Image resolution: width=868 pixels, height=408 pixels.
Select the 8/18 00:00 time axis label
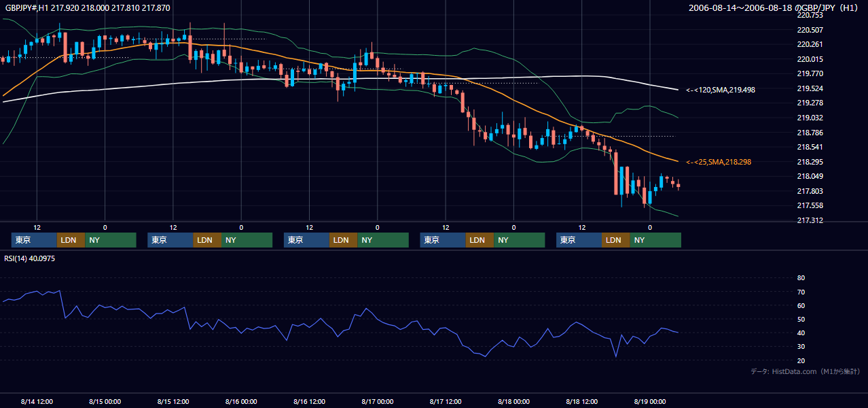[513, 401]
